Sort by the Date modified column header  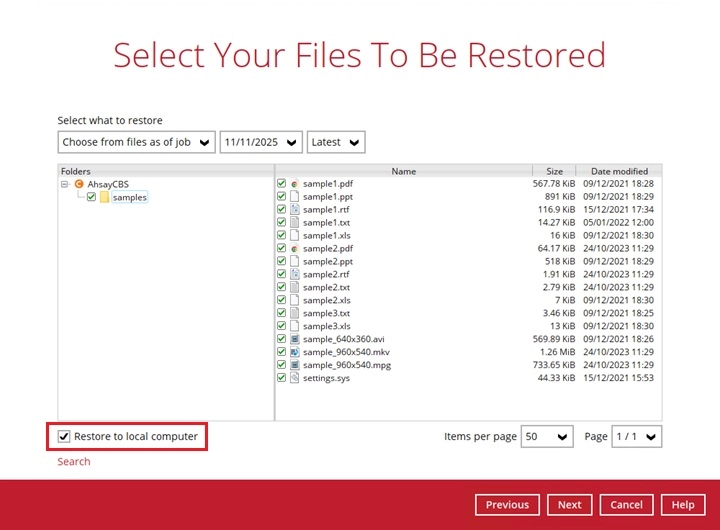pos(619,171)
